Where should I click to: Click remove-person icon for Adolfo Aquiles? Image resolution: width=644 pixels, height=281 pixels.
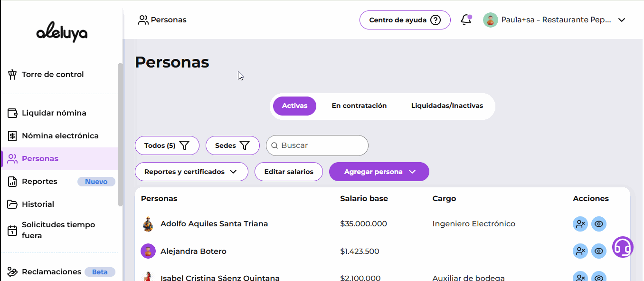[x=580, y=224]
